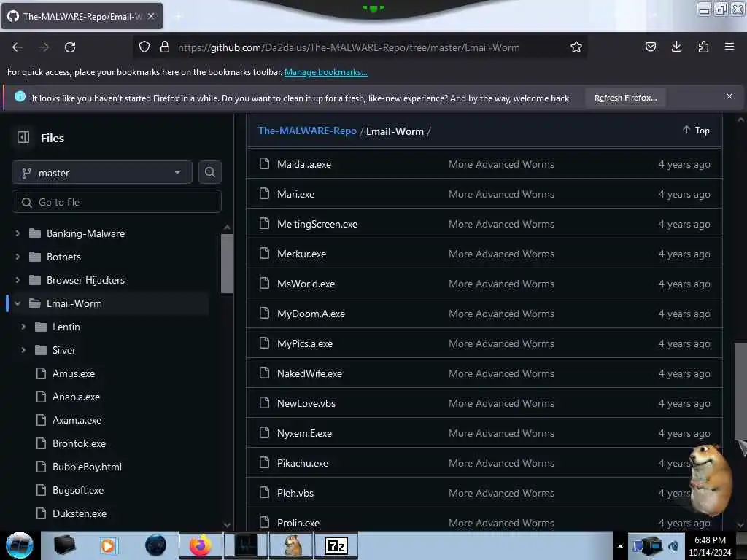Open The-MALWARE-Repo breadcrumb link

pyautogui.click(x=307, y=131)
